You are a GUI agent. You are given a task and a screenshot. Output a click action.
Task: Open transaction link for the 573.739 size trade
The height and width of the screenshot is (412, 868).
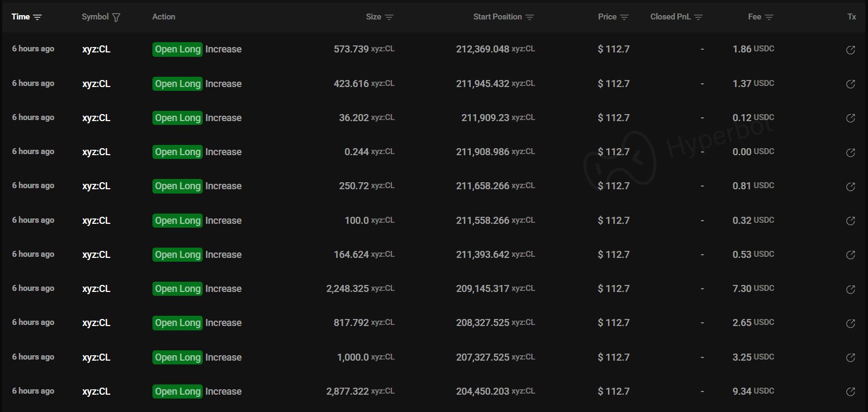click(x=850, y=50)
